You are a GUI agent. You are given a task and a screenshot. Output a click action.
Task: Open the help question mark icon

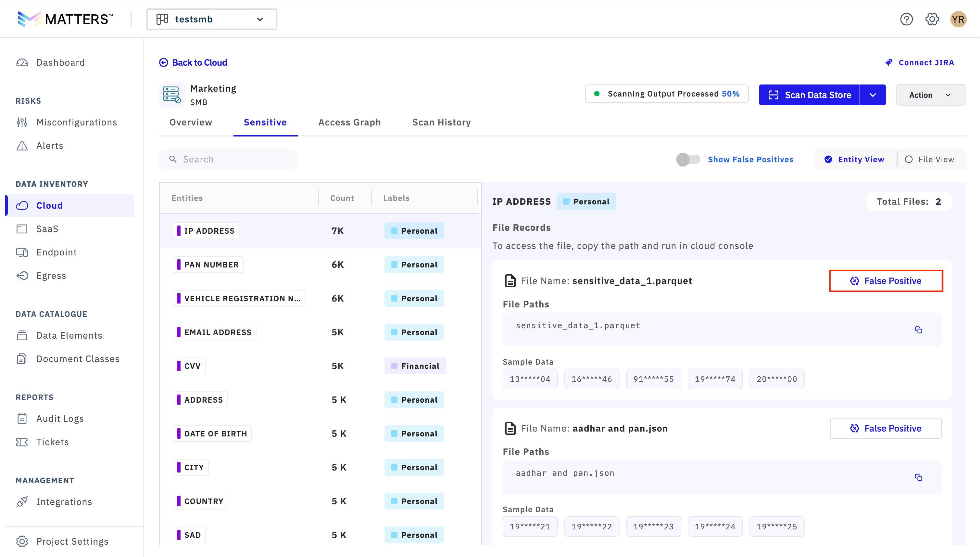[x=906, y=19]
